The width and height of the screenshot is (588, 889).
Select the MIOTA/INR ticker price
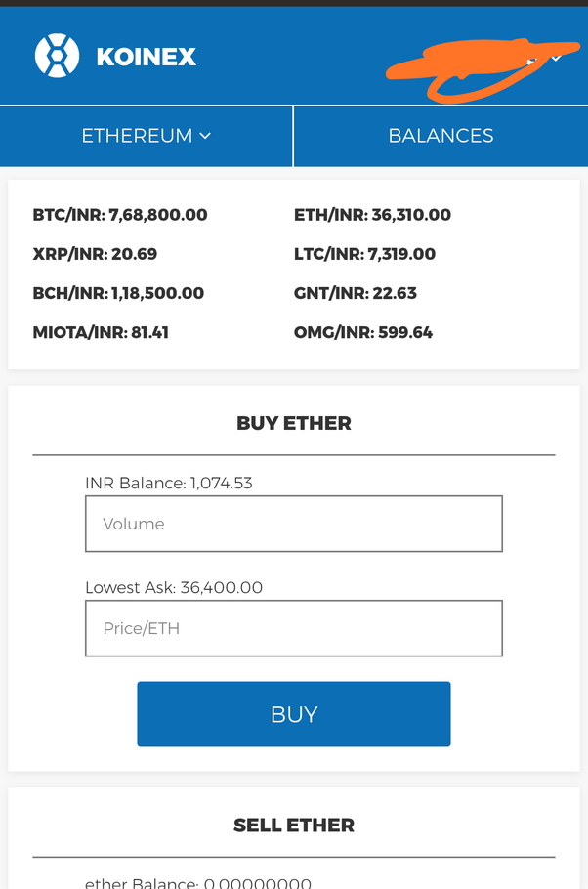click(101, 332)
